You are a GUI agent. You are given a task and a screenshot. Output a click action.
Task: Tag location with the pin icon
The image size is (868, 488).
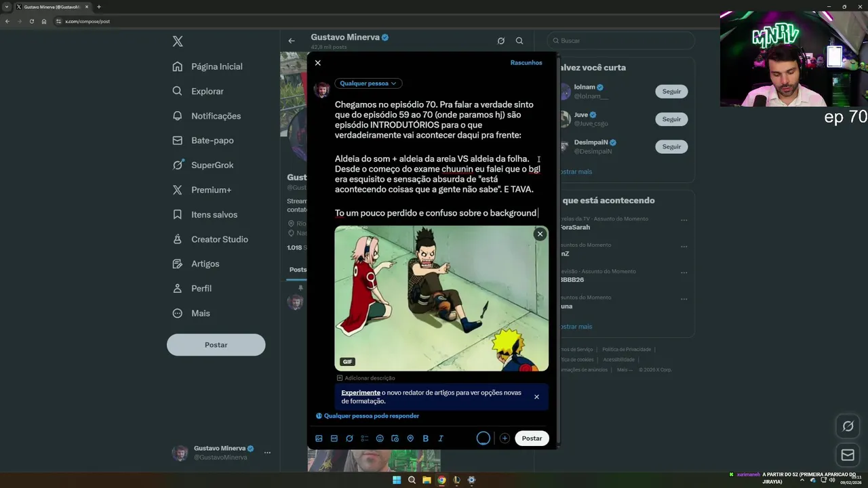coord(410,439)
